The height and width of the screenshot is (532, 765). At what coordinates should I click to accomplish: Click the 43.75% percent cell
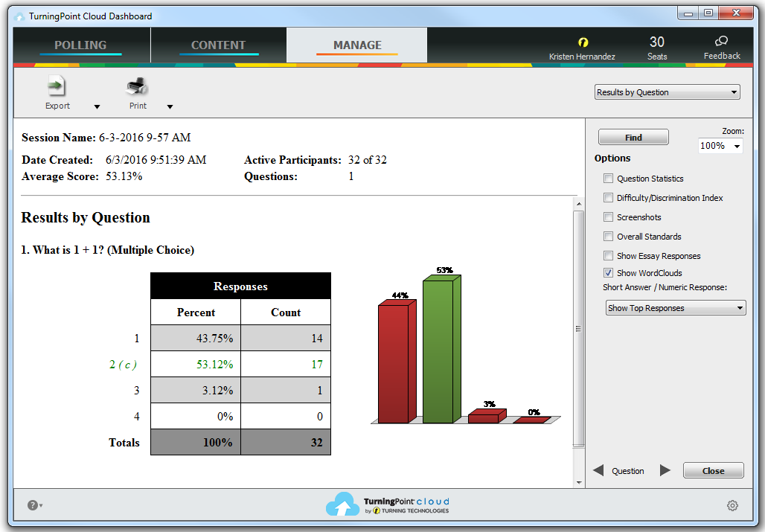pyautogui.click(x=196, y=338)
